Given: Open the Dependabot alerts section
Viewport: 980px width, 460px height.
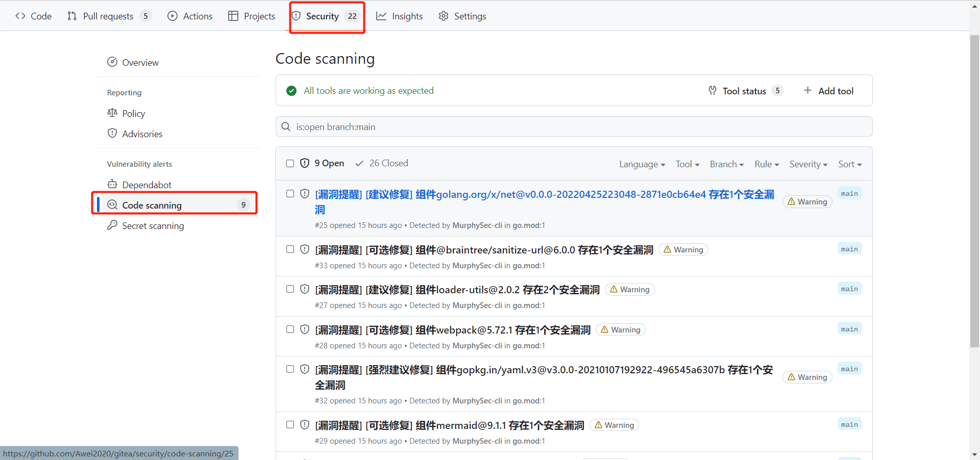Looking at the screenshot, I should (146, 184).
